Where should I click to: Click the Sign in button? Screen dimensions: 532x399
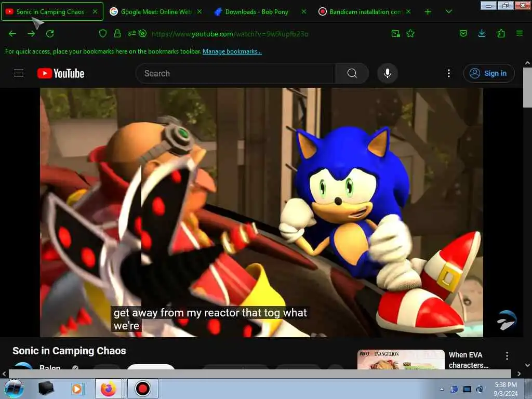point(488,73)
